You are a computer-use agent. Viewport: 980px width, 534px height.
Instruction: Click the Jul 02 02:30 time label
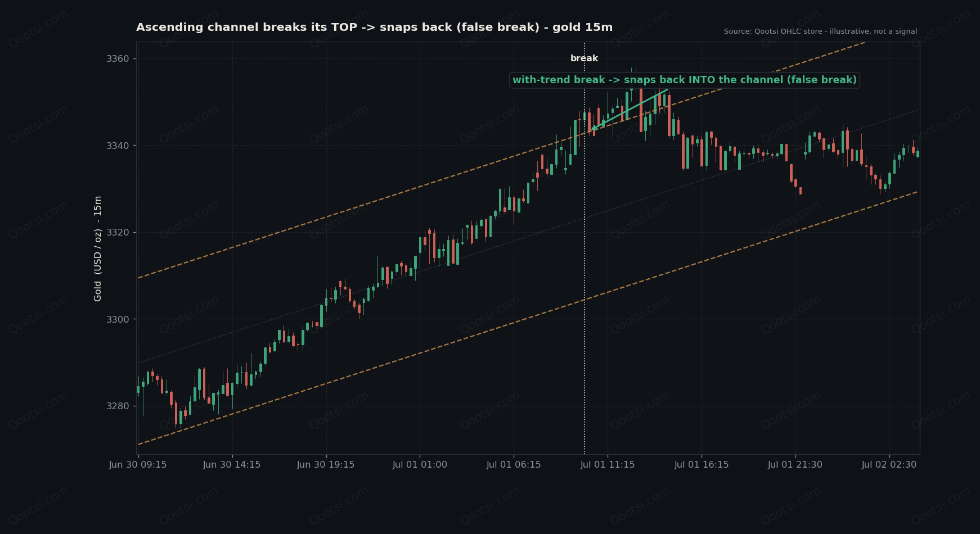pos(889,465)
